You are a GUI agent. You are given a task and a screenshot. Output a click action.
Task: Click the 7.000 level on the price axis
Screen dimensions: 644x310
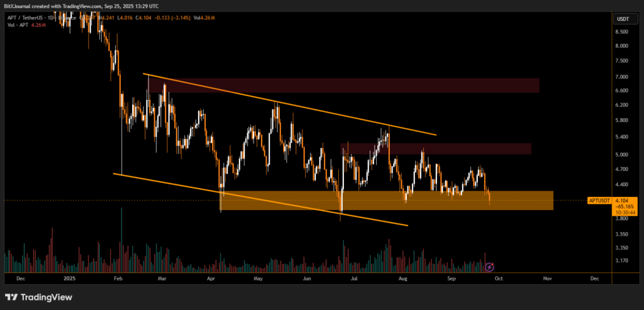621,77
